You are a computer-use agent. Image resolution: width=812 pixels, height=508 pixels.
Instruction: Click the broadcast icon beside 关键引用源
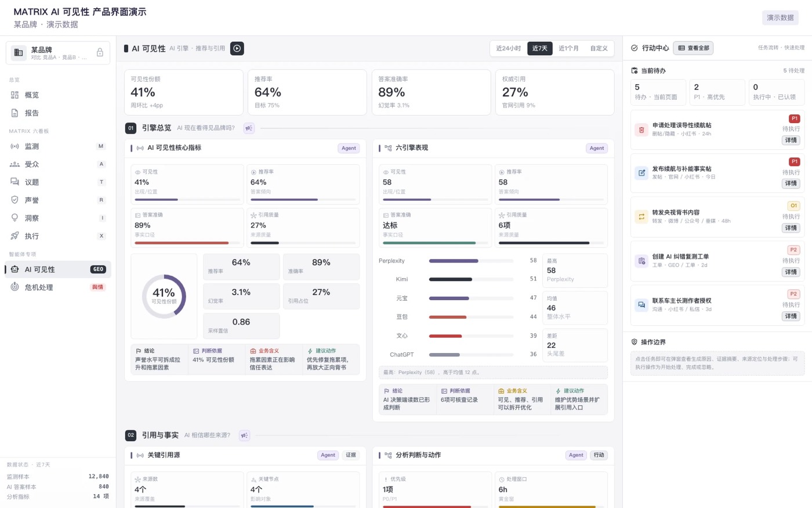click(140, 455)
